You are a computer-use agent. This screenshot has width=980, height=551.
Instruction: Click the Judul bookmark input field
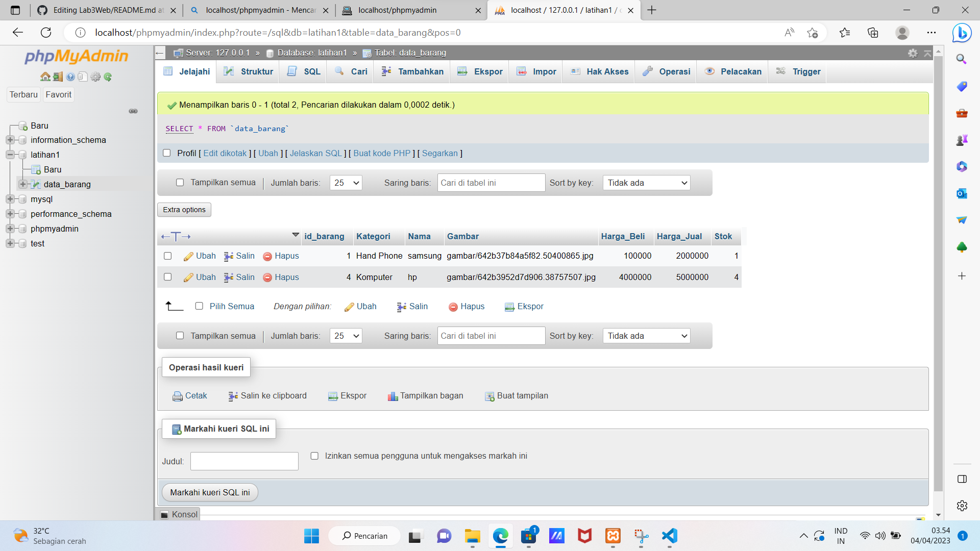[x=244, y=461]
